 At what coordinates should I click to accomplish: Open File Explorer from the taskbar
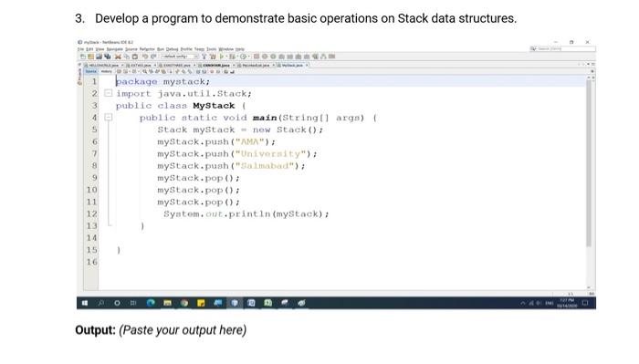point(167,303)
